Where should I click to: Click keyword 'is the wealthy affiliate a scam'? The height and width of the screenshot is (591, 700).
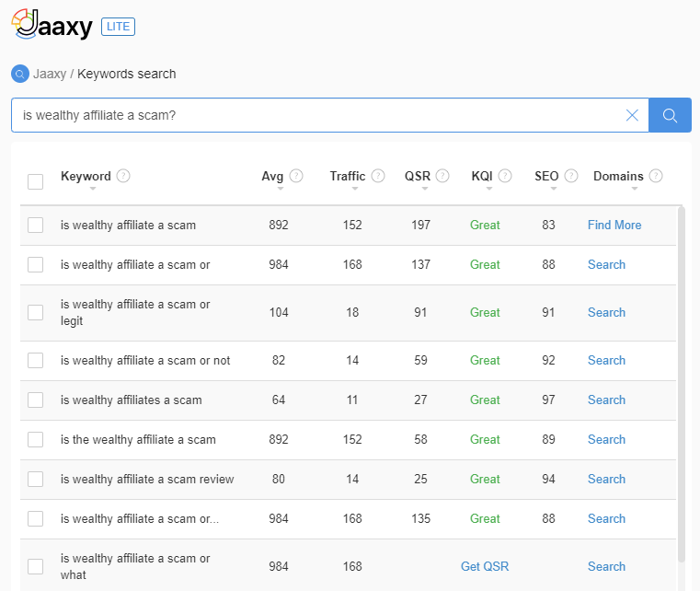(138, 440)
